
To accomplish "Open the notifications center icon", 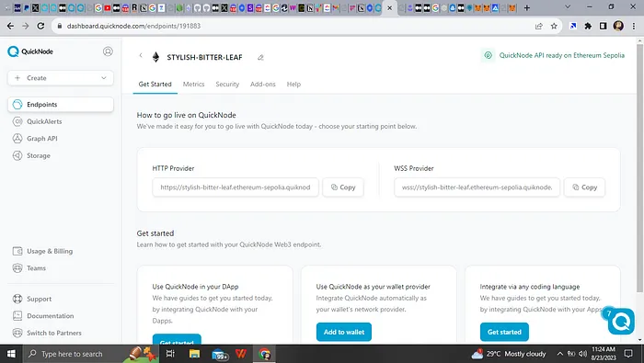I will 628,354.
